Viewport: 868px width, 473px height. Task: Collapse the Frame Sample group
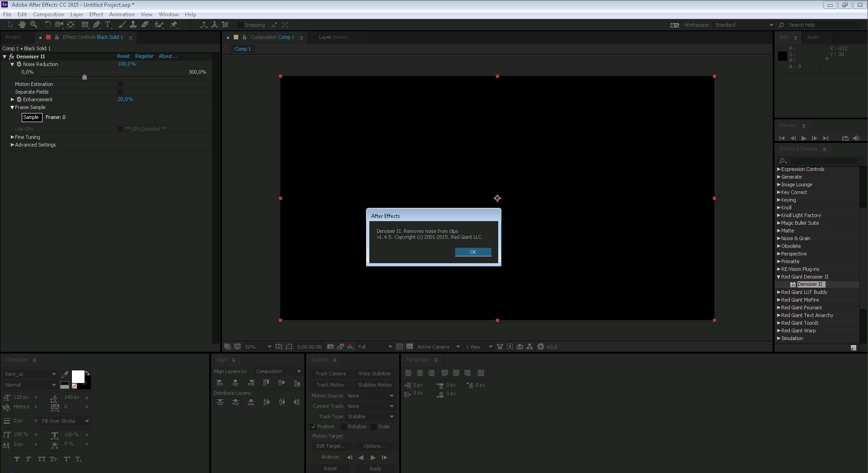click(12, 108)
